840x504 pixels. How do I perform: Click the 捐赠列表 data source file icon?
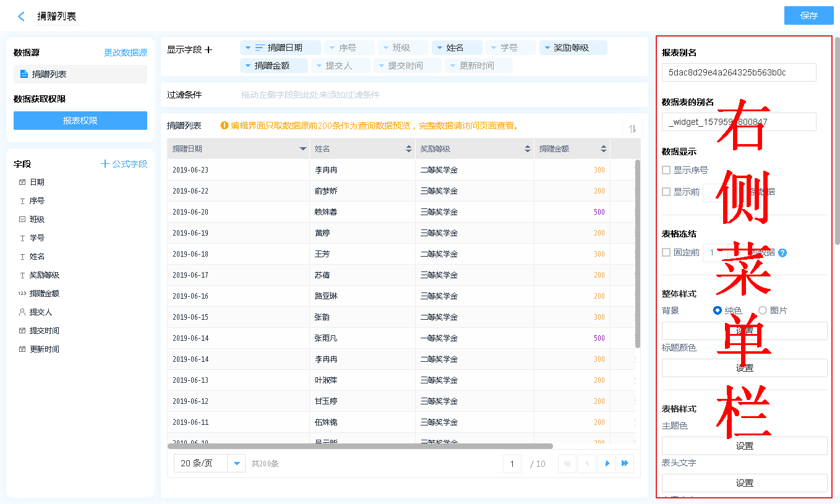[x=24, y=74]
